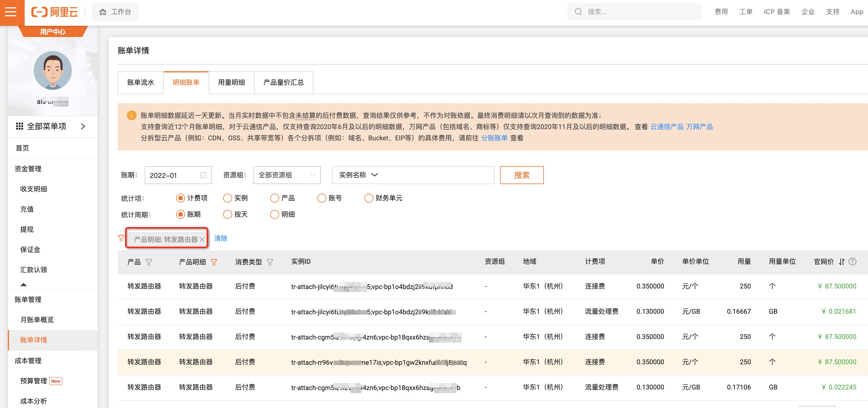This screenshot has height=408, width=868.
Task: Remove the forwarding router filter tag
Action: 202,239
